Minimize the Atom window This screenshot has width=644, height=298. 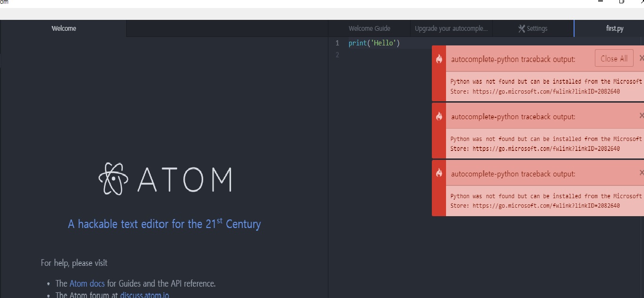point(601,2)
